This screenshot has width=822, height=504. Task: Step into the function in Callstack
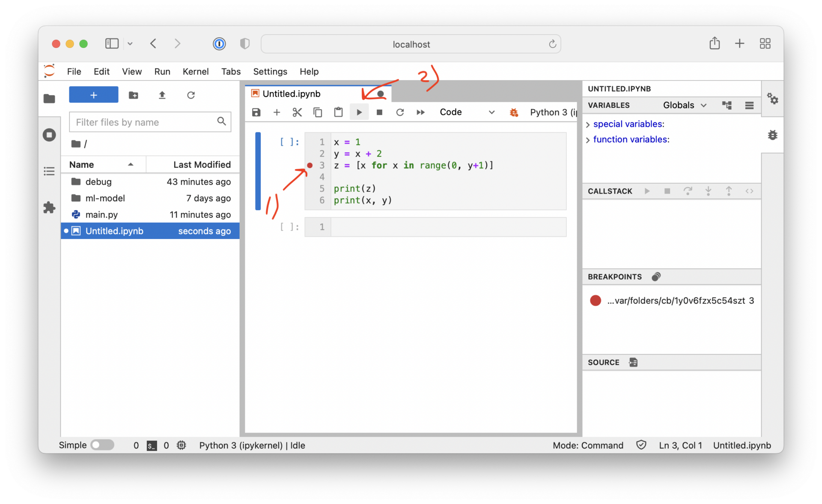(x=709, y=191)
